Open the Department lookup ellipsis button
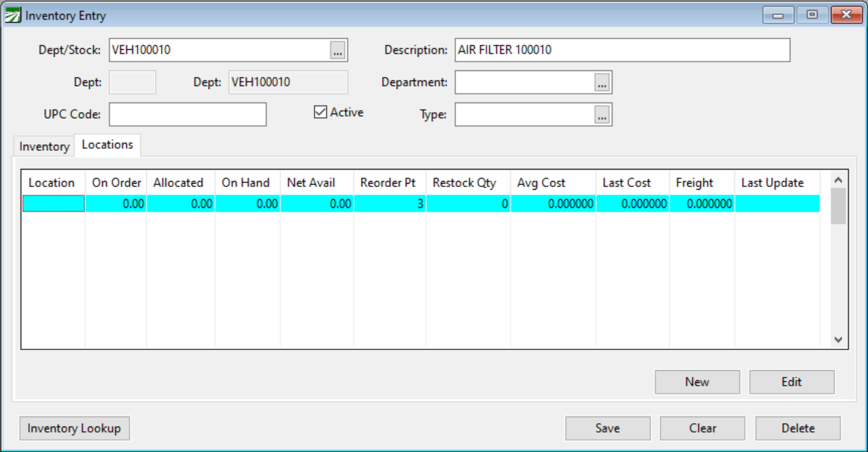 [602, 82]
